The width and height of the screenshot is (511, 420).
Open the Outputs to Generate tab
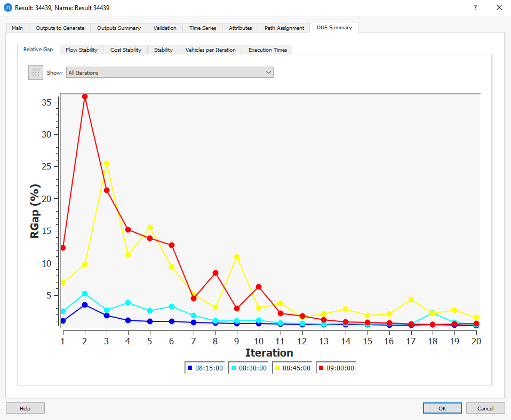click(61, 28)
